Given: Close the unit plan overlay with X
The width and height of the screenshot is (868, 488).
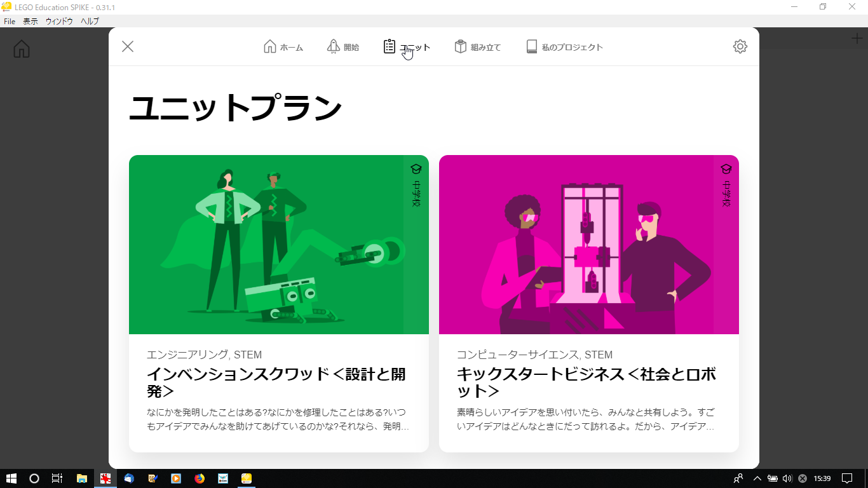Looking at the screenshot, I should click(x=128, y=46).
